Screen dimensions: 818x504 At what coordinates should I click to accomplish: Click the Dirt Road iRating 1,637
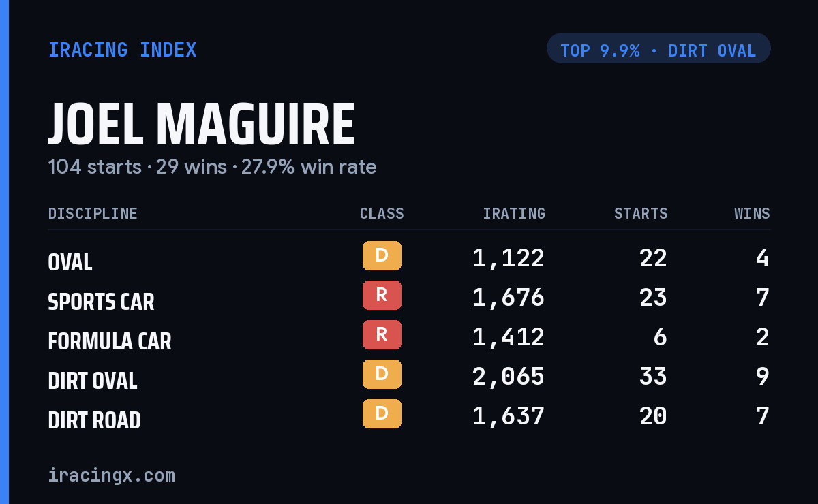(x=509, y=416)
